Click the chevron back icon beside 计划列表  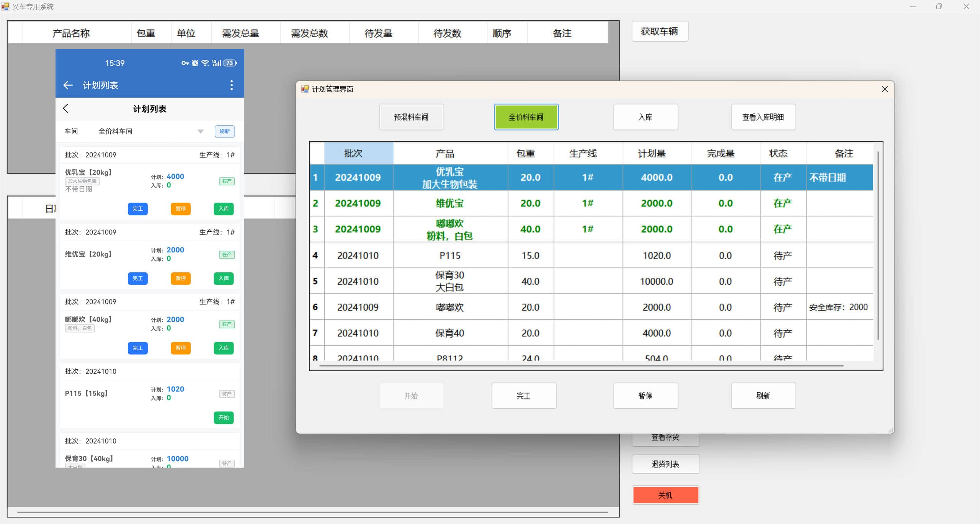tap(65, 108)
